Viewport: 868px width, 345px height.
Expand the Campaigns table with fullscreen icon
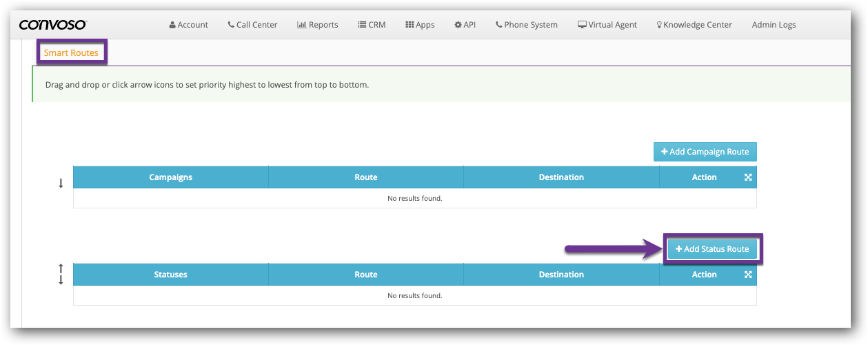[x=748, y=177]
